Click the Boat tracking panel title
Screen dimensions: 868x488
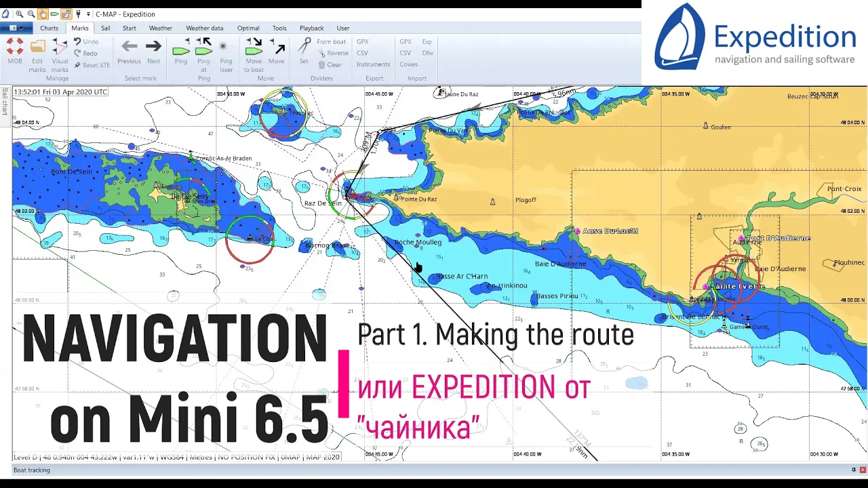pyautogui.click(x=31, y=470)
